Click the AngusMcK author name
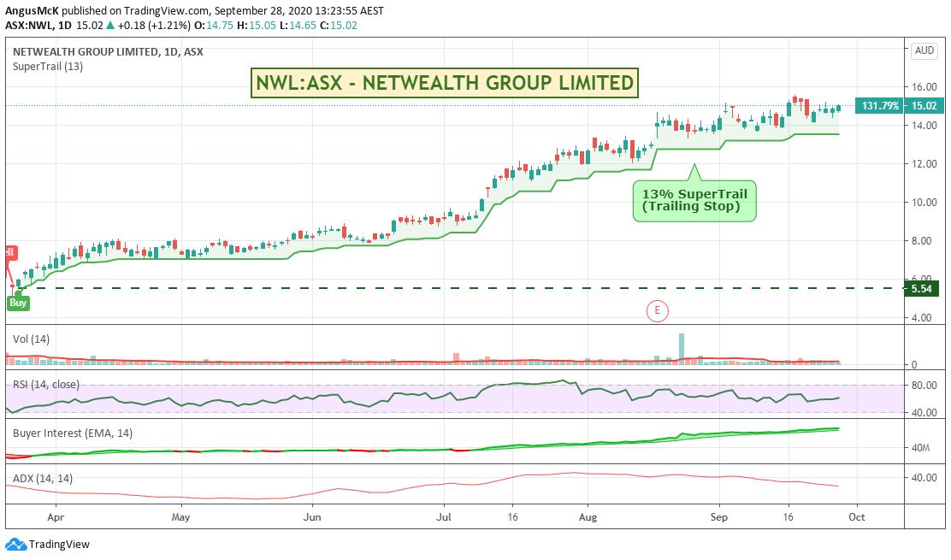This screenshot has width=951, height=560. point(32,11)
